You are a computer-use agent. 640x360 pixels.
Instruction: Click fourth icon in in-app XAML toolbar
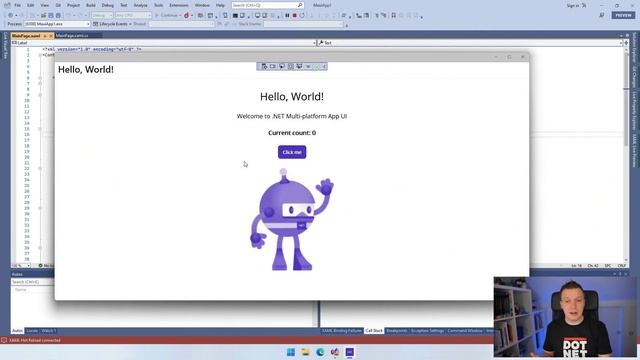pos(291,67)
